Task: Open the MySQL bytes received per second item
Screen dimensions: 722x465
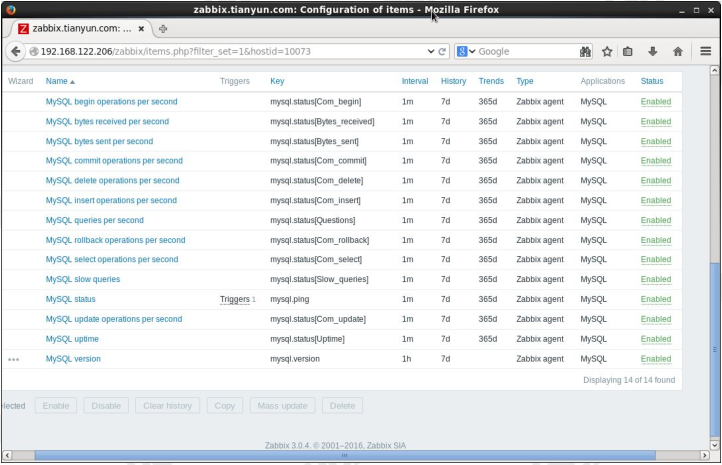Action: [x=107, y=122]
